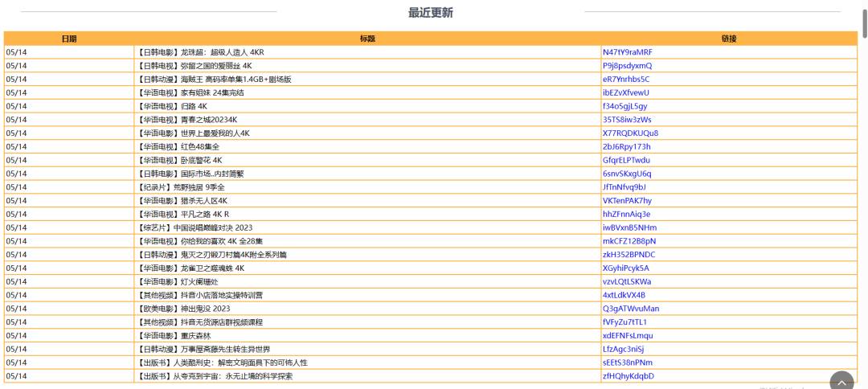868x389 pixels.
Task: Click title 龙雀卫之噬魂蛛 4K
Action: pyautogui.click(x=212, y=268)
